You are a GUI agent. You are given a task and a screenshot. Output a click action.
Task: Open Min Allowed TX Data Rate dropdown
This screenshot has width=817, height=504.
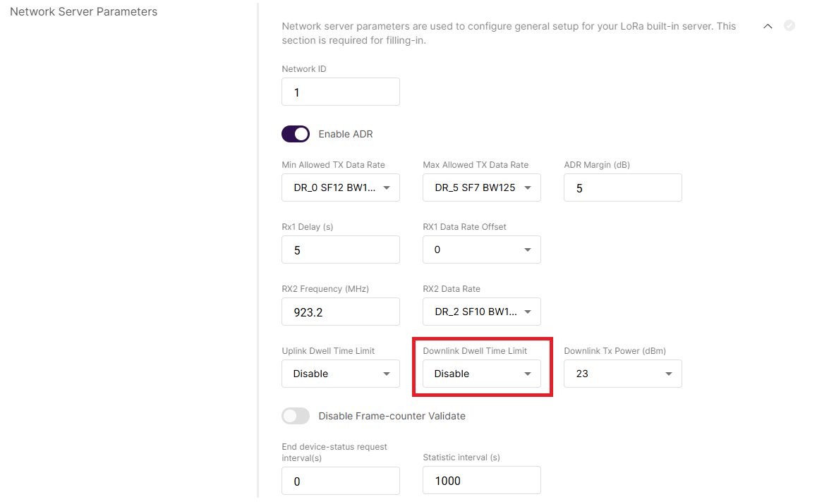[341, 188]
